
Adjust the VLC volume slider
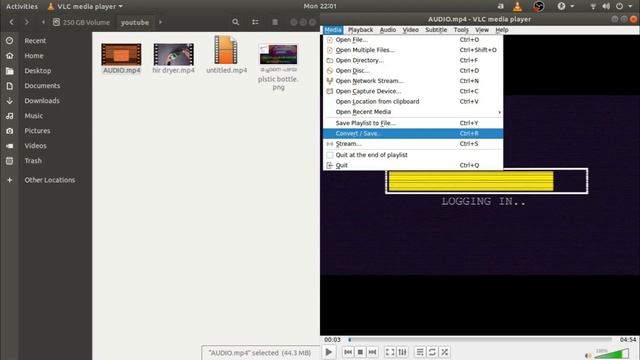tap(611, 353)
